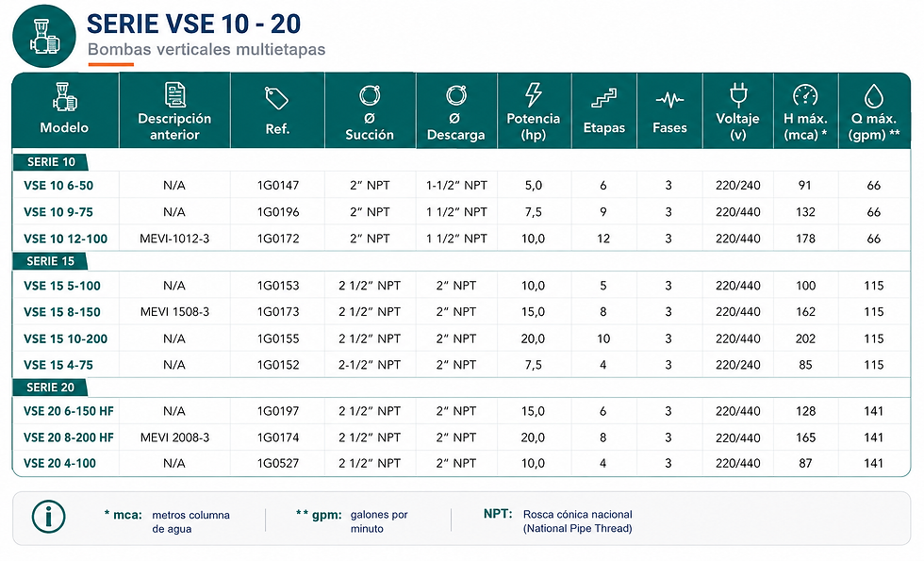Click the H máx. value 87
The image size is (924, 561).
(805, 463)
